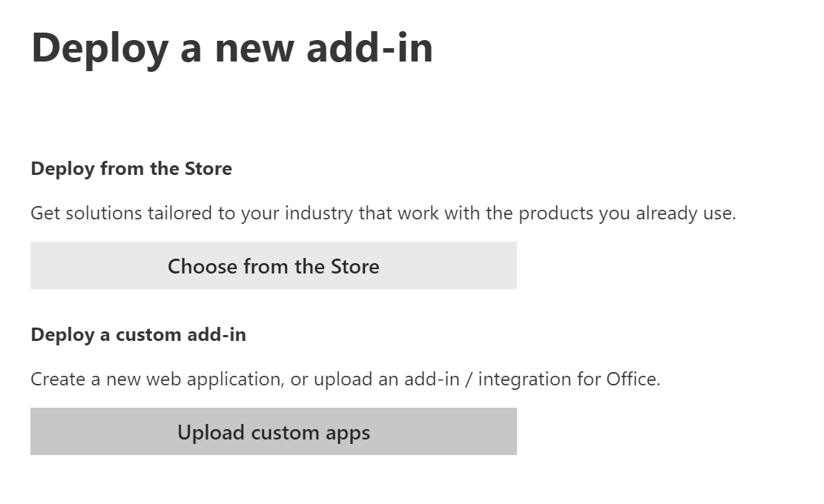Click the Choose from the Store button
824x504 pixels.
[x=273, y=265]
